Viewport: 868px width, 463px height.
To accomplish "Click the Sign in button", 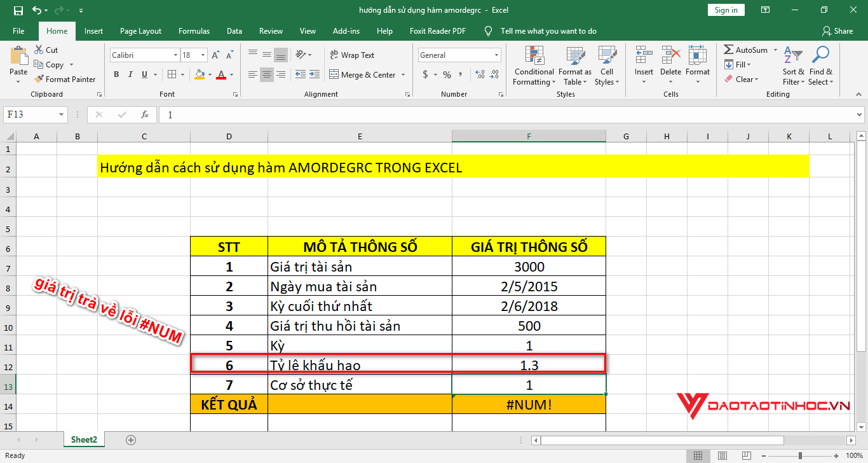I will click(726, 10).
